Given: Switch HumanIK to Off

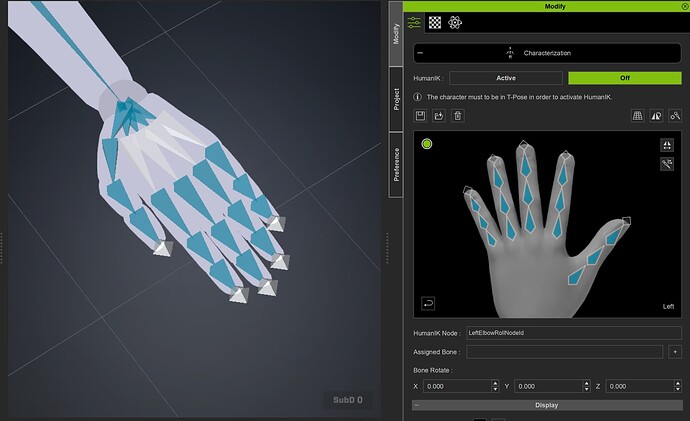Looking at the screenshot, I should (x=624, y=78).
